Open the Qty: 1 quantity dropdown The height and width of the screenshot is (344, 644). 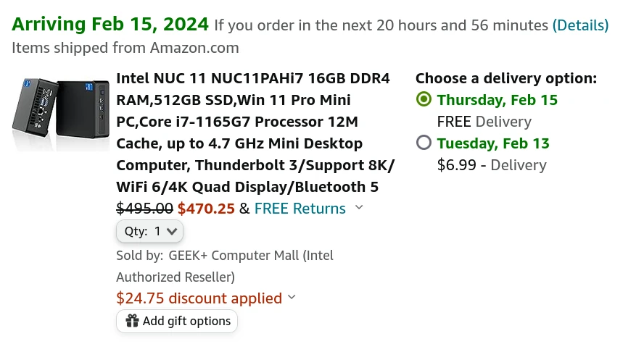click(149, 231)
